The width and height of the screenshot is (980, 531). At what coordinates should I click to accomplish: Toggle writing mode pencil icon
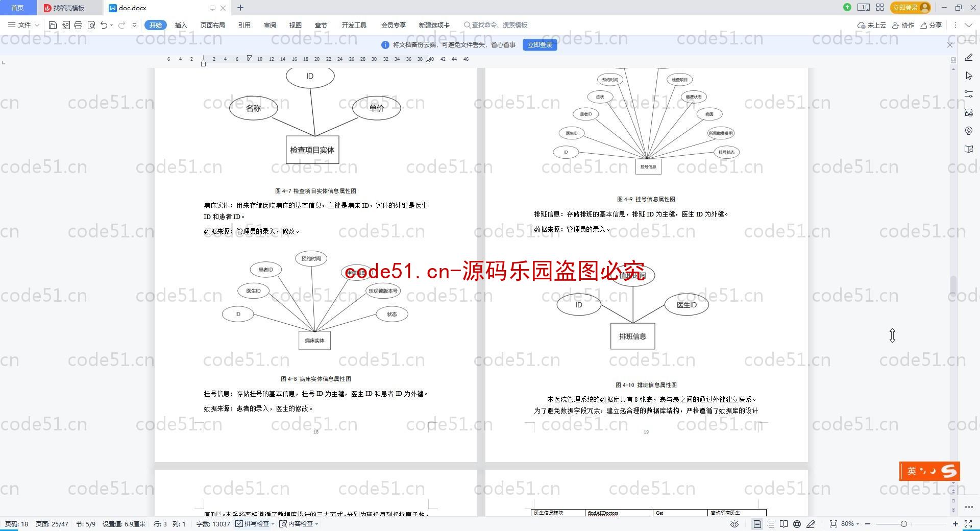(811, 524)
